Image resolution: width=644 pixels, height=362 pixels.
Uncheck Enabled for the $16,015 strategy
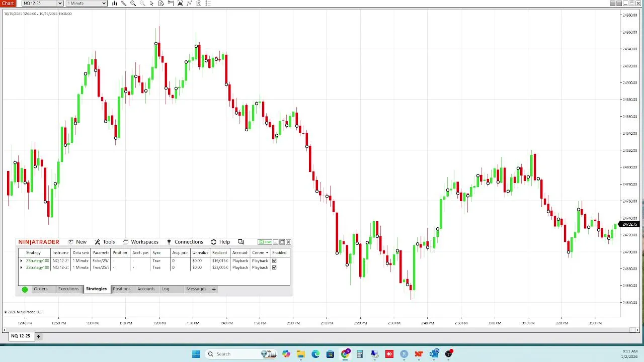click(x=274, y=260)
